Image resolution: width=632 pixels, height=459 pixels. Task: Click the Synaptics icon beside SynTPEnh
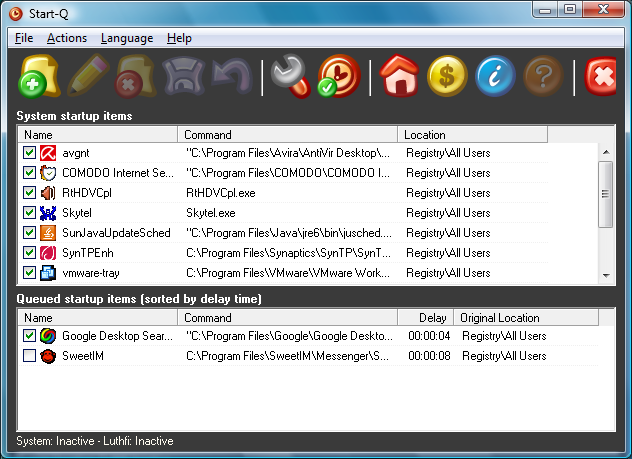(x=48, y=253)
